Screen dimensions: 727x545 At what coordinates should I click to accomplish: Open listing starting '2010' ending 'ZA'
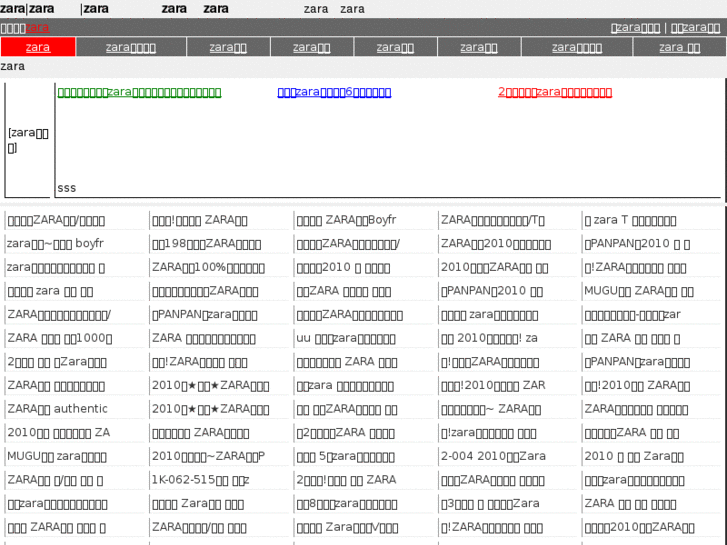click(58, 433)
